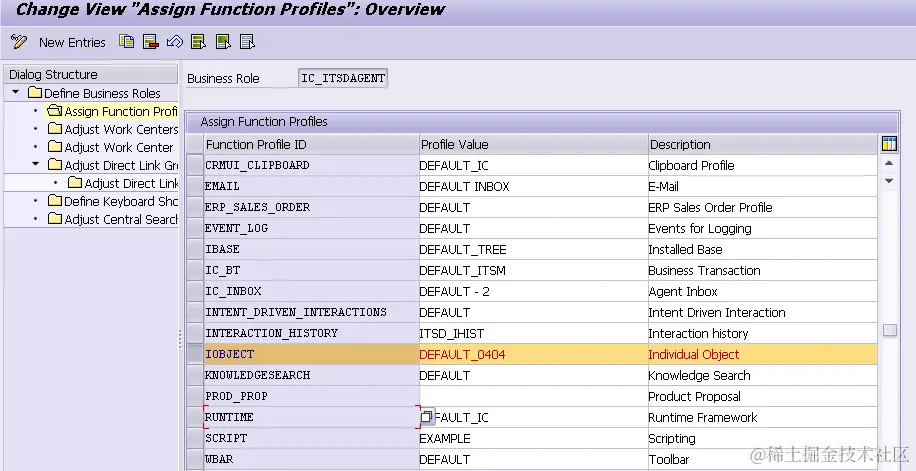916x471 pixels.
Task: Click the Individual Object description cell
Action: click(762, 355)
